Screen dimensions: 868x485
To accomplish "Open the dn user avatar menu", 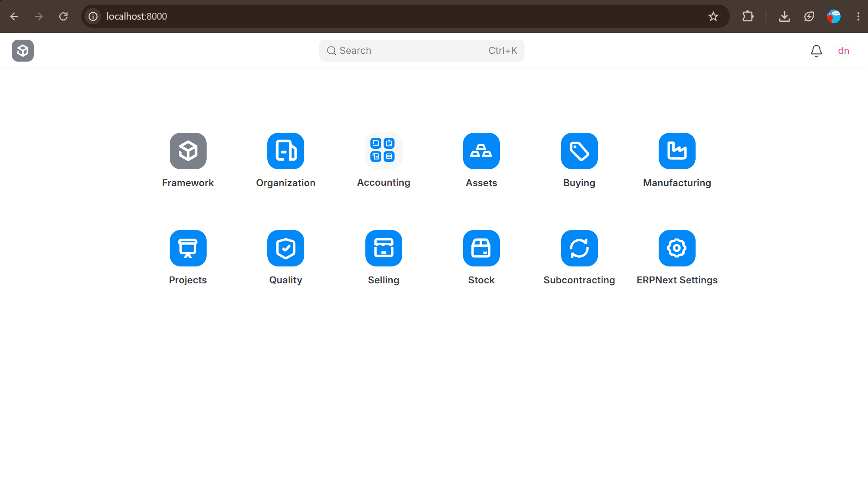I will [x=844, y=51].
